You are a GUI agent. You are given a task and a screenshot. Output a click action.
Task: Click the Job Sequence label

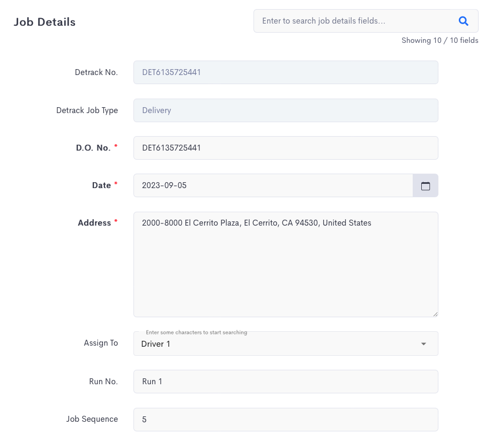pos(92,419)
